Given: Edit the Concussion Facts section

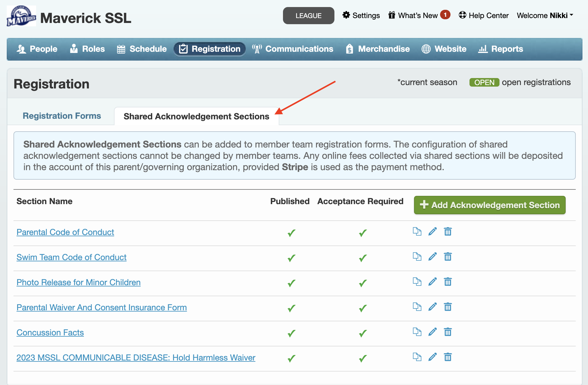Looking at the screenshot, I should [x=432, y=332].
